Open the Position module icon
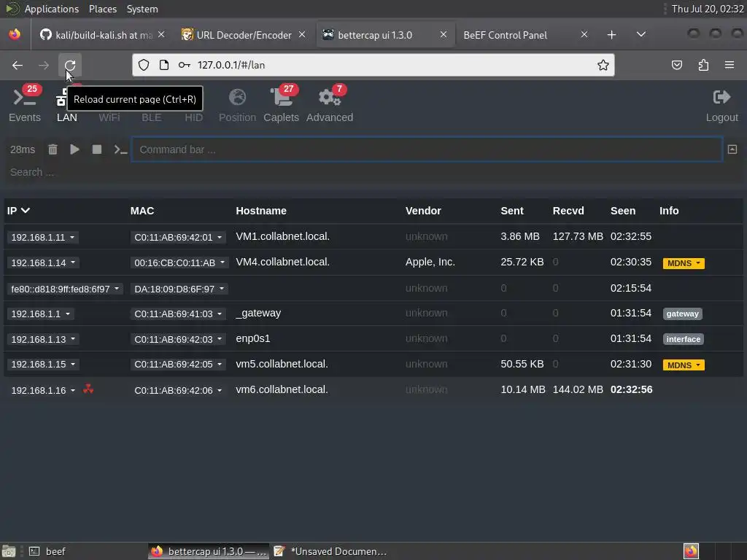Viewport: 747px width, 560px height. (237, 98)
